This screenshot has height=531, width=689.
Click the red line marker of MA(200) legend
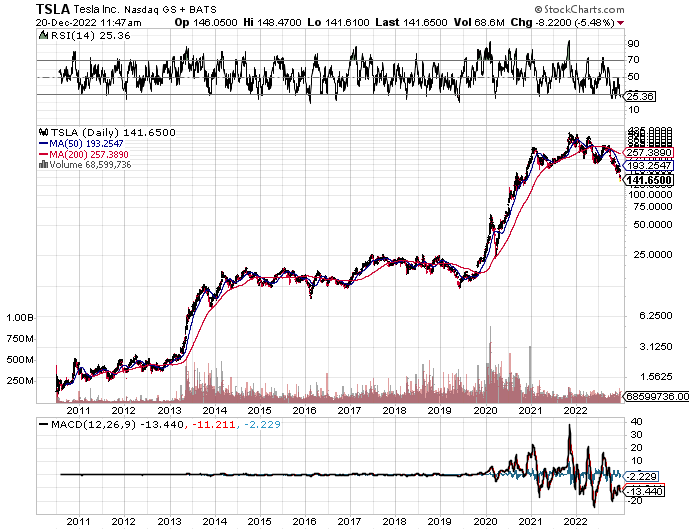[44, 154]
